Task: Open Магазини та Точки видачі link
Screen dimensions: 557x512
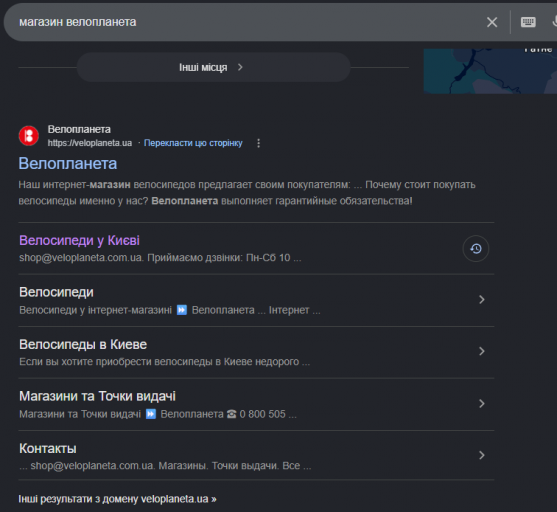Action: pos(97,397)
